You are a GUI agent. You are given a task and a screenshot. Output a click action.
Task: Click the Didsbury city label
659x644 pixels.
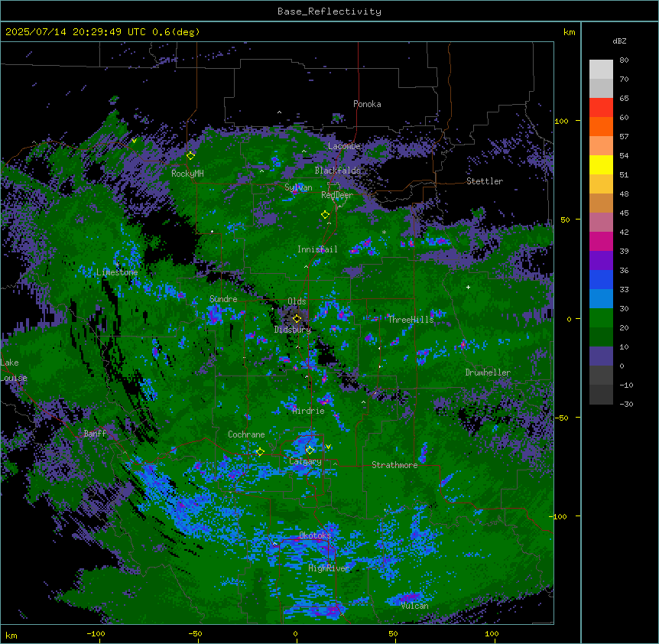292,330
